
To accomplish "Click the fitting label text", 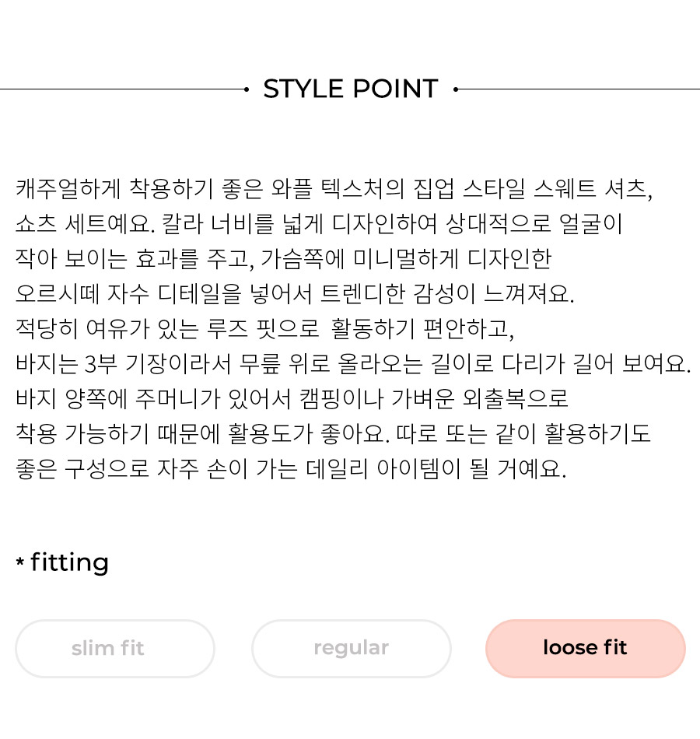I will tap(70, 562).
